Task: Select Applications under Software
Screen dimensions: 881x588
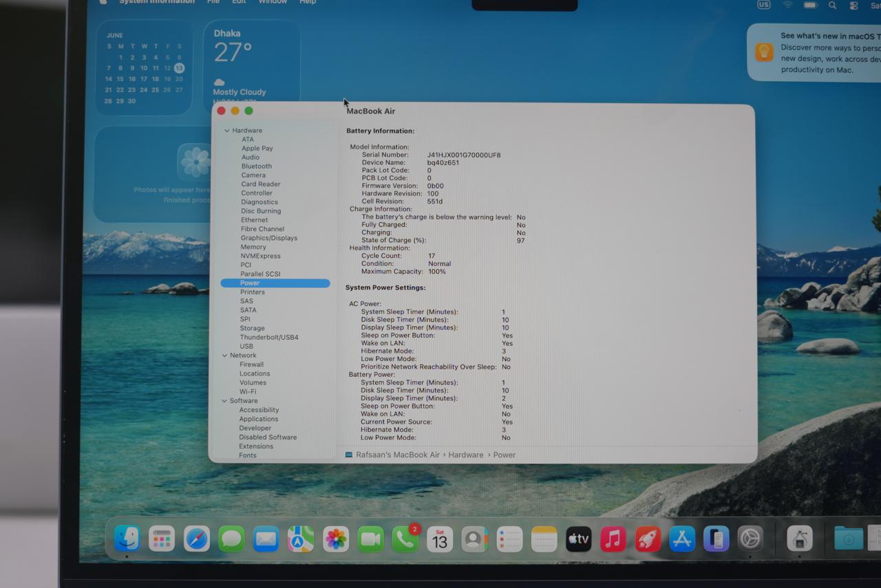Action: (259, 419)
